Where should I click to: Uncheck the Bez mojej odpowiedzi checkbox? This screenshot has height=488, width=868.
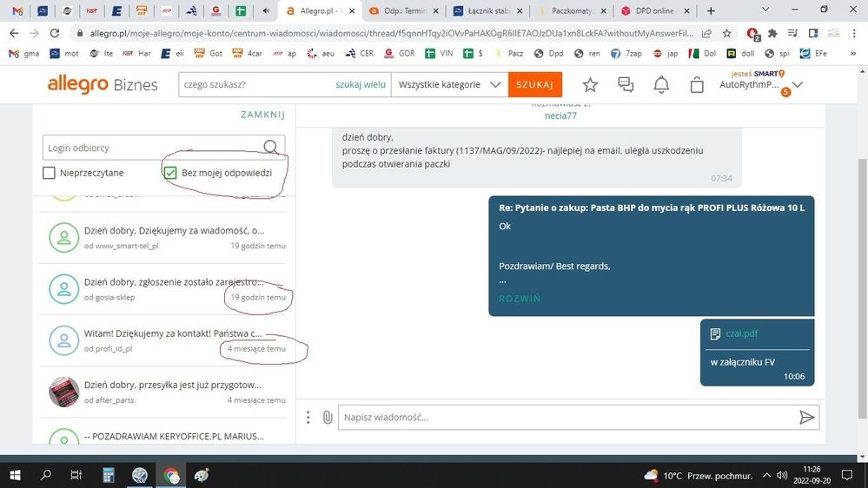coord(170,173)
